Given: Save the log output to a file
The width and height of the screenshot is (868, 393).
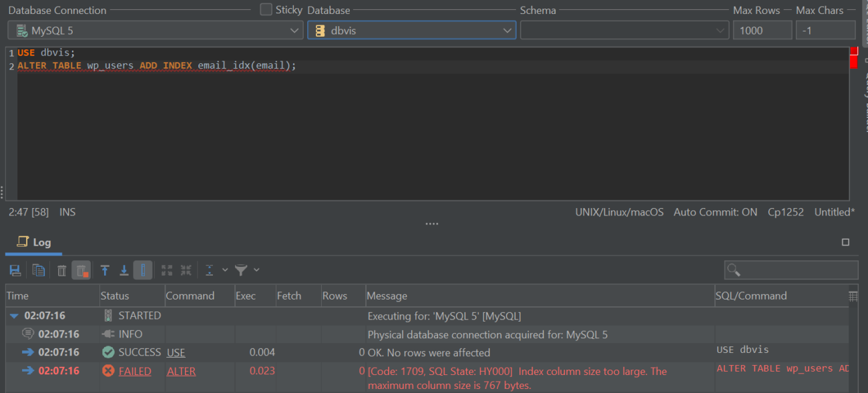Looking at the screenshot, I should [x=15, y=270].
